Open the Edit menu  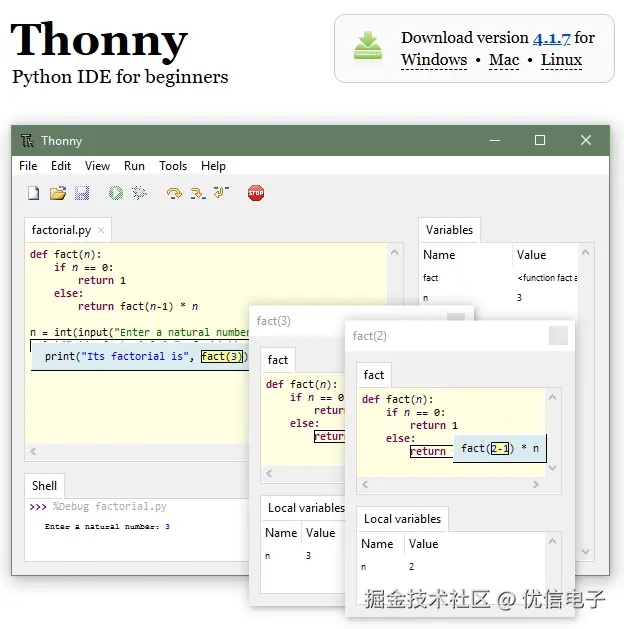click(61, 166)
